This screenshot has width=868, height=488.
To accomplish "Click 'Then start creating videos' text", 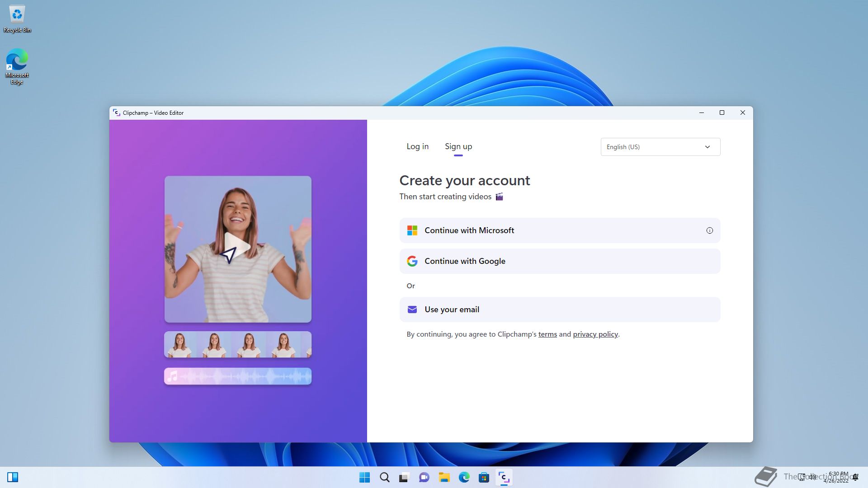I will (x=445, y=197).
